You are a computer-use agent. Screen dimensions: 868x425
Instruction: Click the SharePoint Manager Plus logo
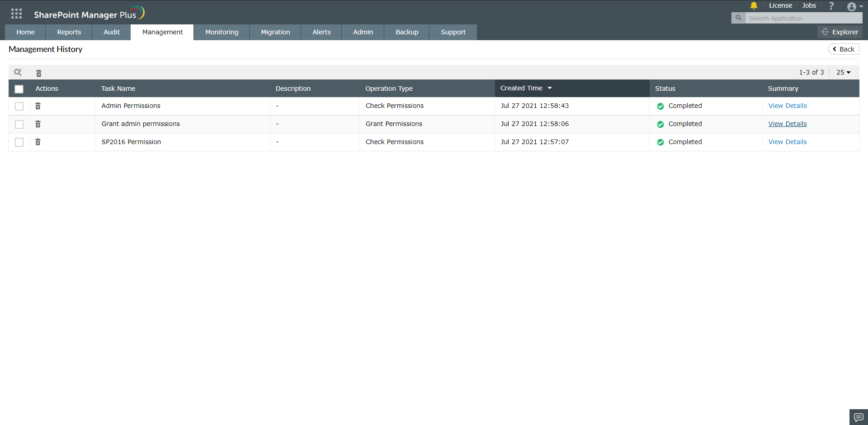[x=89, y=14]
